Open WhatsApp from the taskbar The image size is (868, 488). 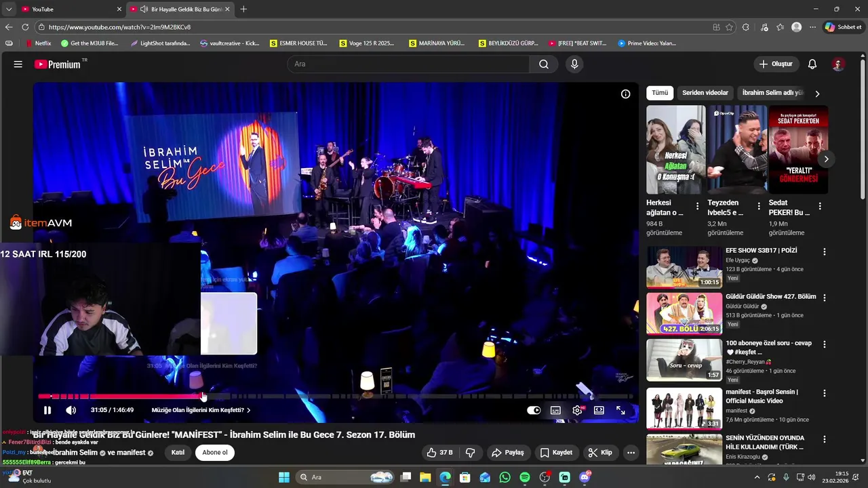tap(505, 477)
